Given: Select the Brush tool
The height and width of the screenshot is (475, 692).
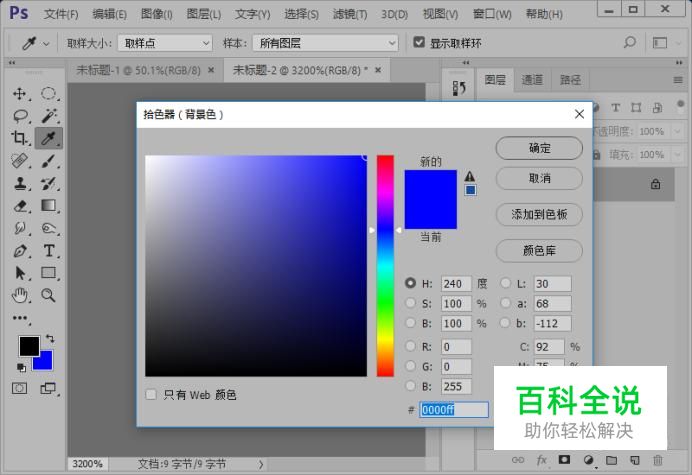Looking at the screenshot, I should (x=49, y=161).
